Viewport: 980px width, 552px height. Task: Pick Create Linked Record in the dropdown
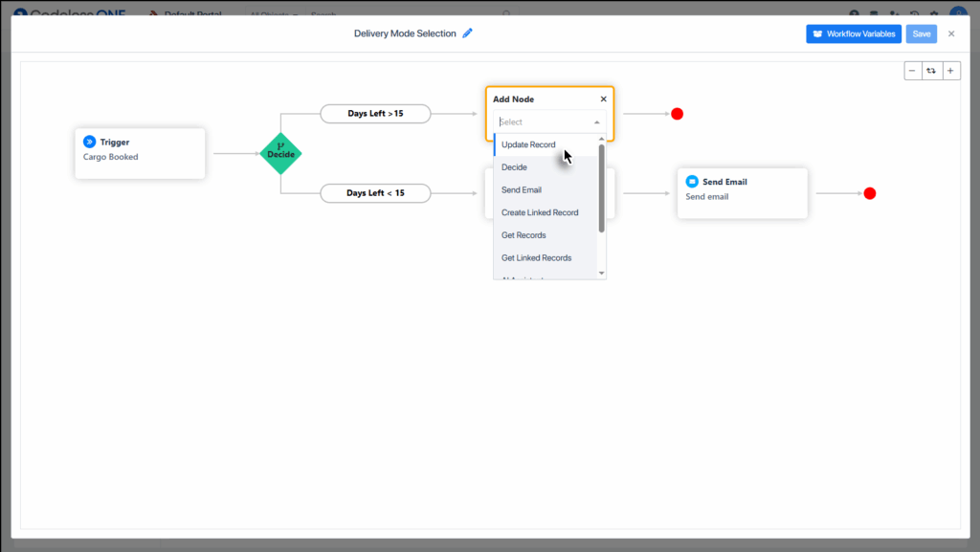pyautogui.click(x=540, y=212)
